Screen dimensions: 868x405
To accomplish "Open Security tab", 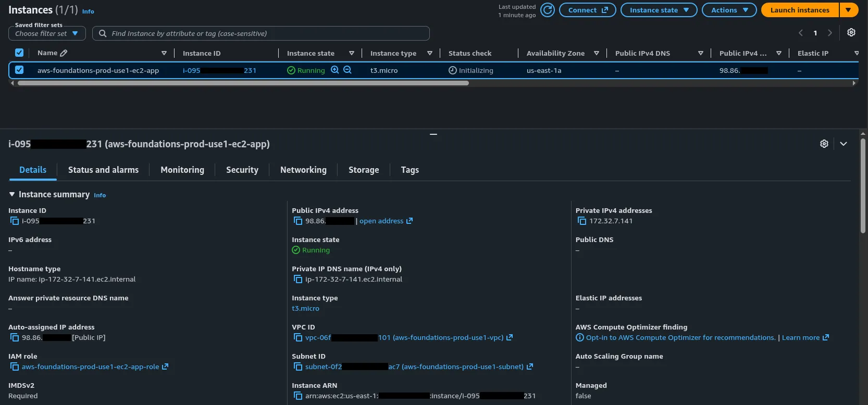I will (242, 170).
